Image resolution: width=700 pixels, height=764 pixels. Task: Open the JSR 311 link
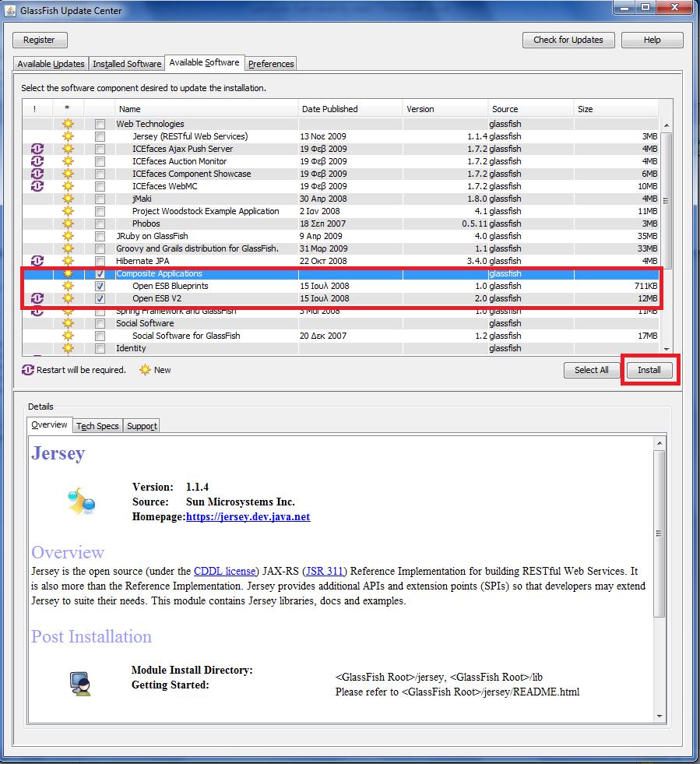click(325, 571)
